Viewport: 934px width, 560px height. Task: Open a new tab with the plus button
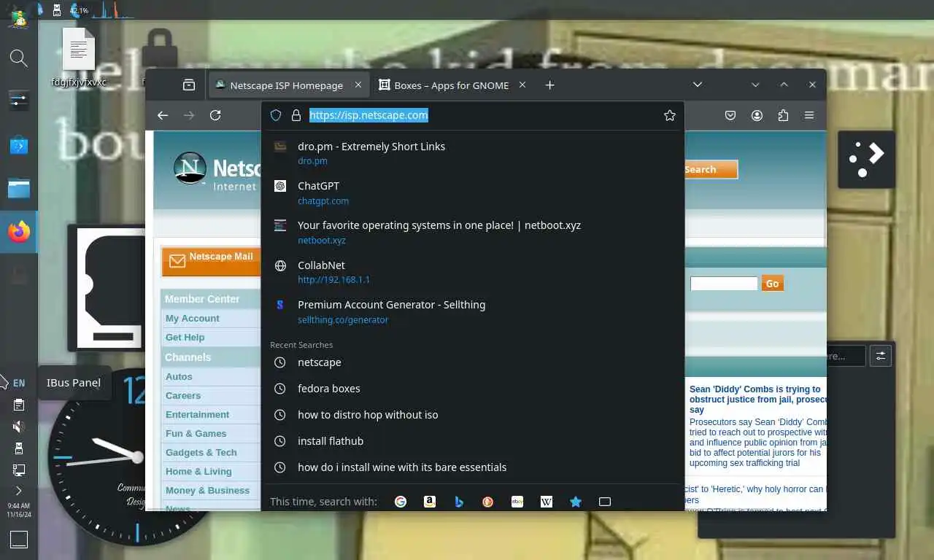[550, 85]
